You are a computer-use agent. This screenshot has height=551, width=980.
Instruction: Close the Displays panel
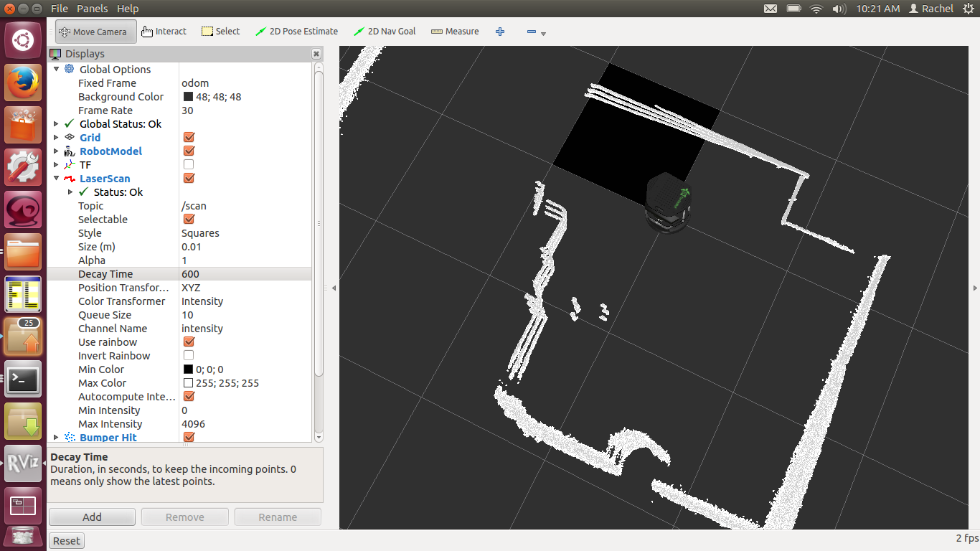(316, 54)
